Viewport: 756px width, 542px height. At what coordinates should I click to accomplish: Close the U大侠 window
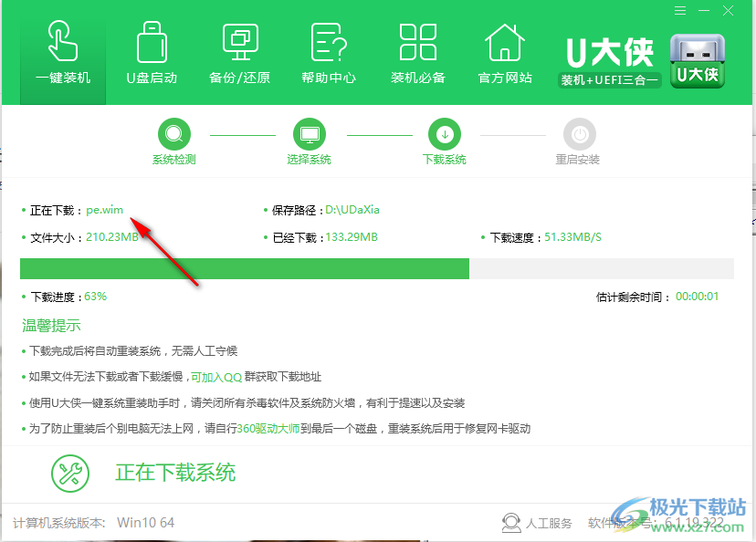coord(728,11)
